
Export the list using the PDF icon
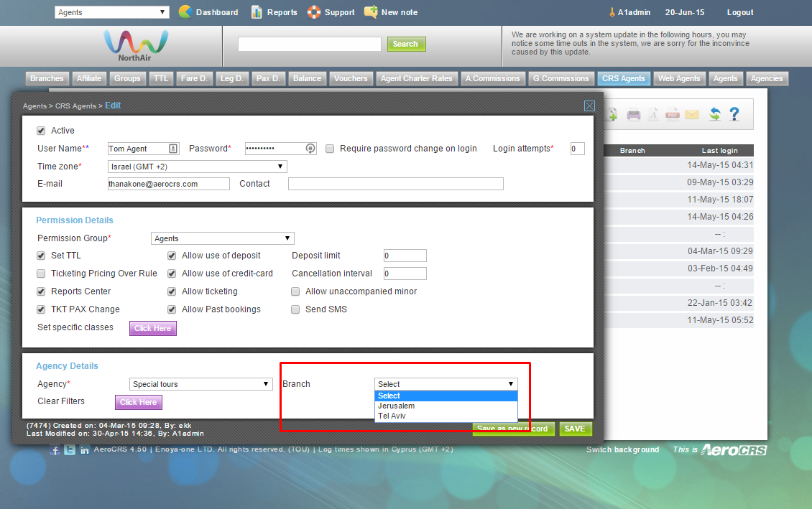[x=672, y=114]
